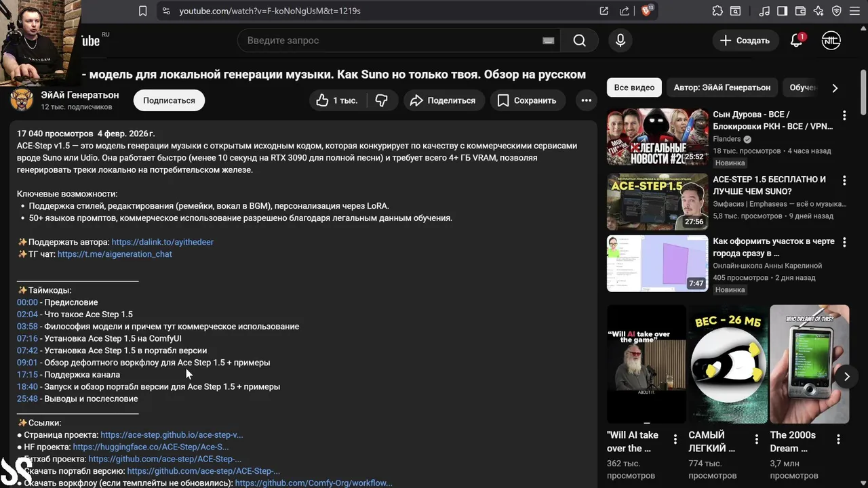868x488 pixels.
Task: Open 'Will AI take over the game' Short
Action: coord(646,365)
